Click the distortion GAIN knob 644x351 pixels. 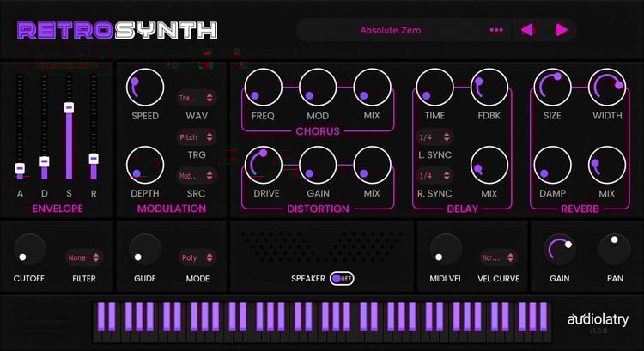318,165
